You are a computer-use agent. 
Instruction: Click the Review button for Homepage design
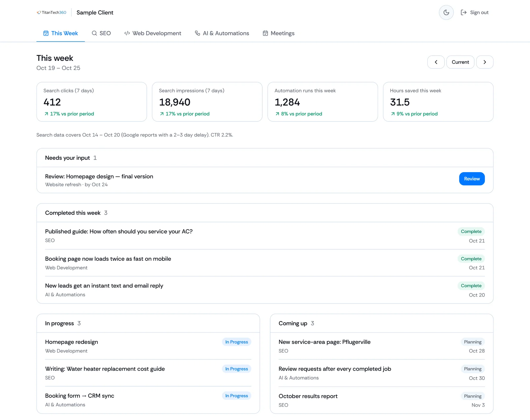472,179
